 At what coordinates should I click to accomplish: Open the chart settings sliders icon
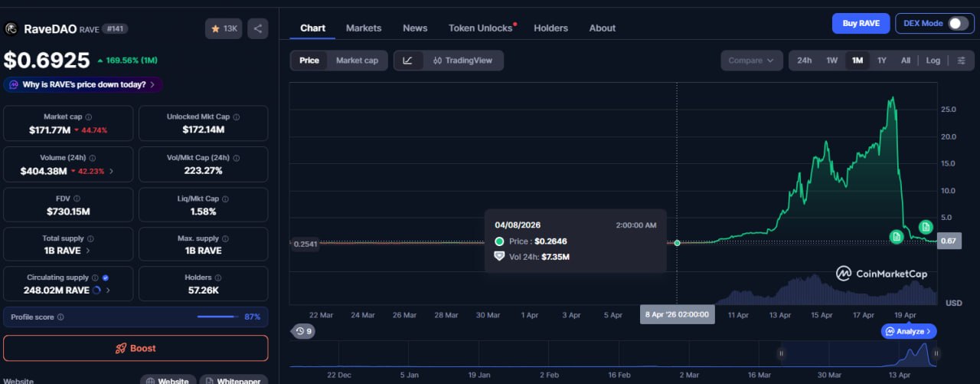click(962, 61)
